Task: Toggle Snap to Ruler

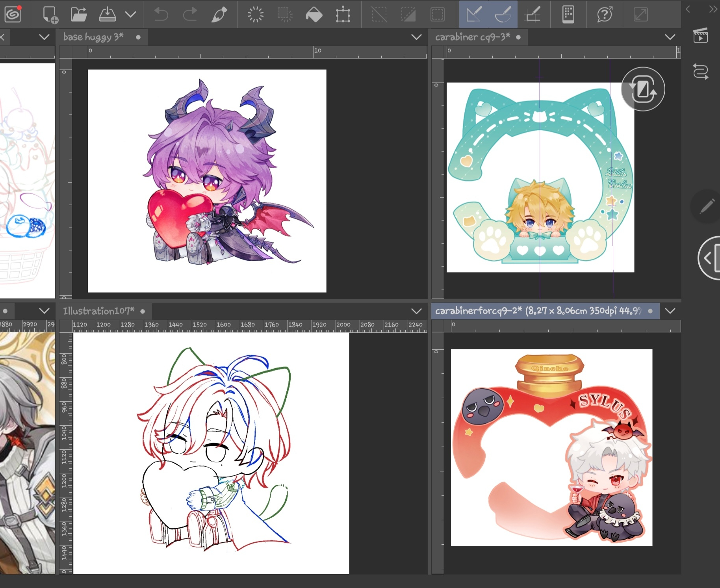Action: (474, 15)
